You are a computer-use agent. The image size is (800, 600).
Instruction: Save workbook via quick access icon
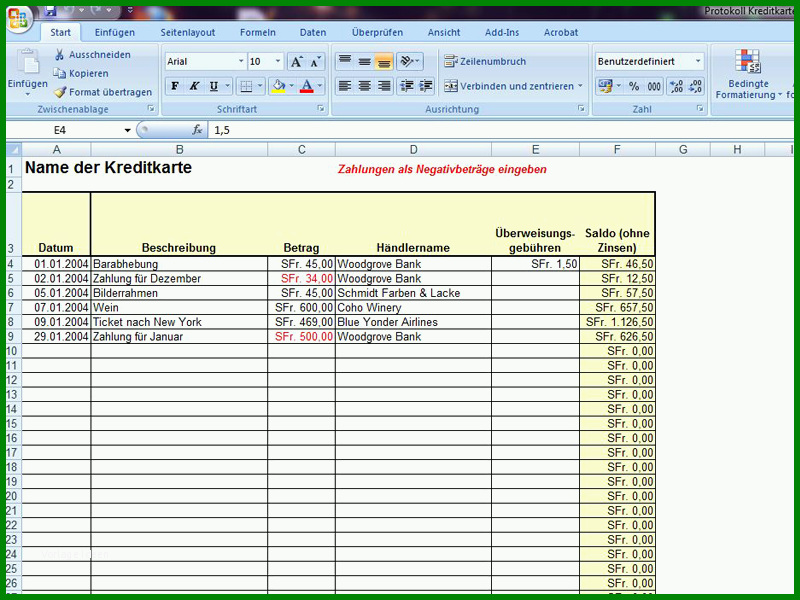tap(49, 11)
